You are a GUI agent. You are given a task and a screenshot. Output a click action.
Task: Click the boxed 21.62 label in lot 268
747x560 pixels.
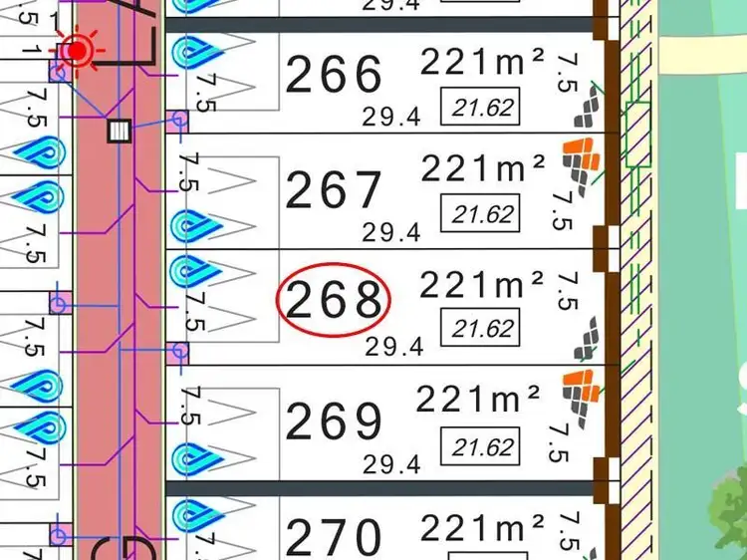point(482,328)
